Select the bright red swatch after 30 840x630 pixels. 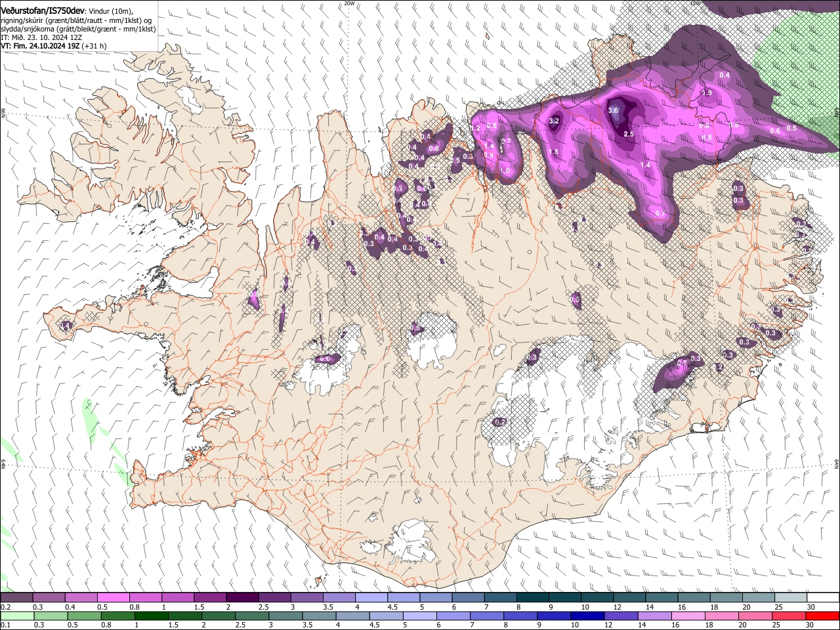click(x=823, y=616)
